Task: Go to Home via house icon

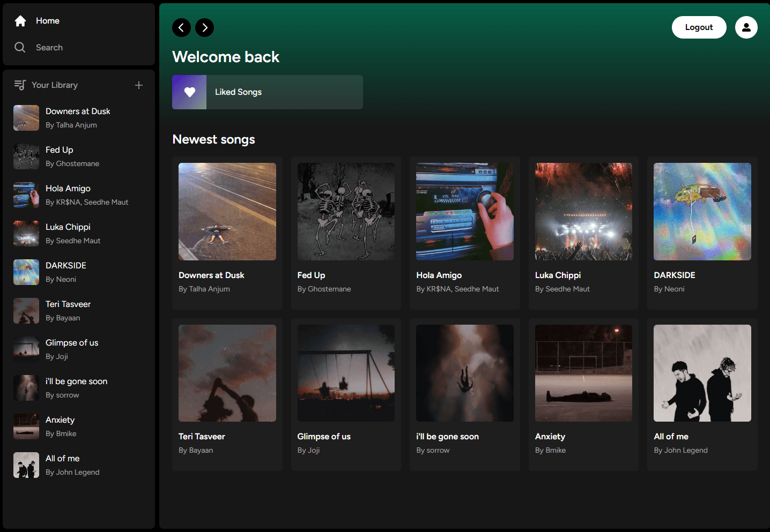Action: (x=20, y=21)
